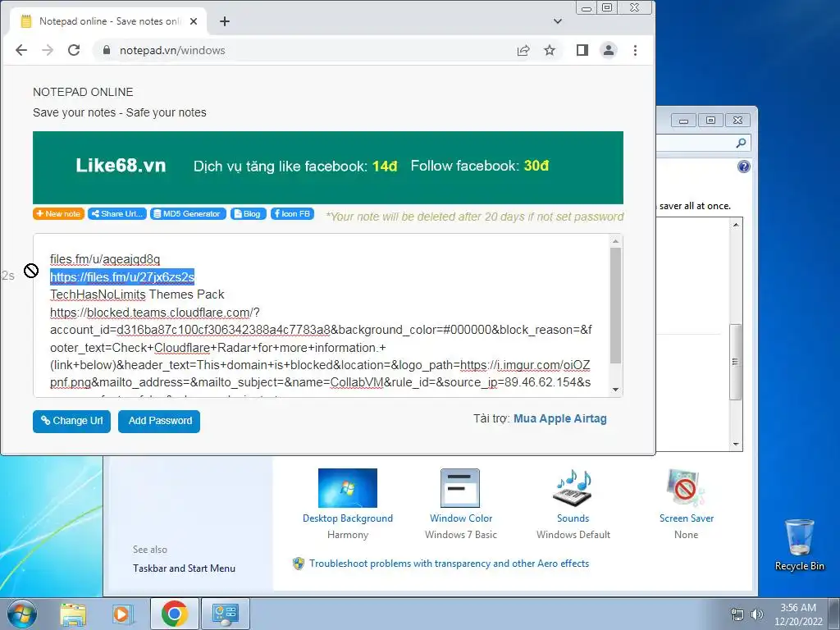The image size is (840, 630).
Task: Click the volume speaker tray icon
Action: 756,614
